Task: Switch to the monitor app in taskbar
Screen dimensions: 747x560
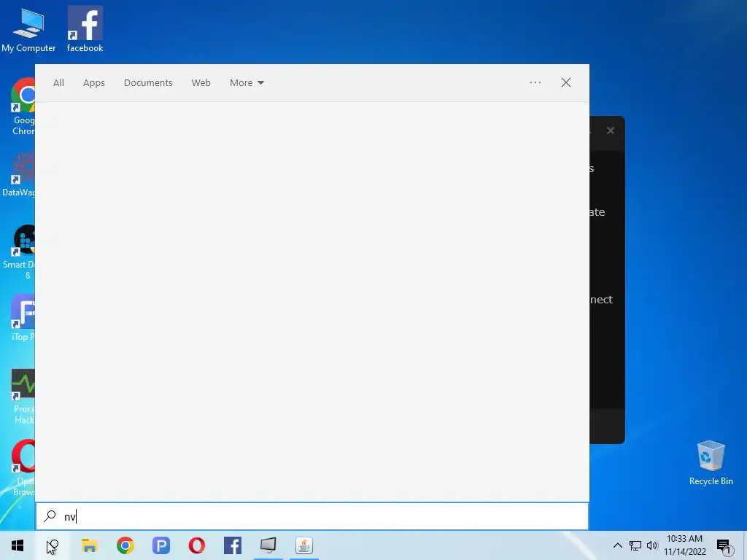Action: [268, 545]
